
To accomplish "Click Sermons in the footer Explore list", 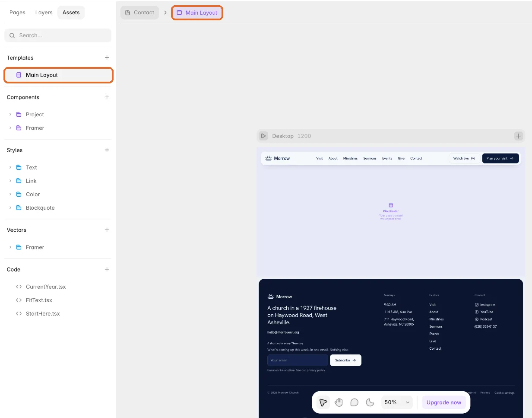I will pyautogui.click(x=436, y=326).
